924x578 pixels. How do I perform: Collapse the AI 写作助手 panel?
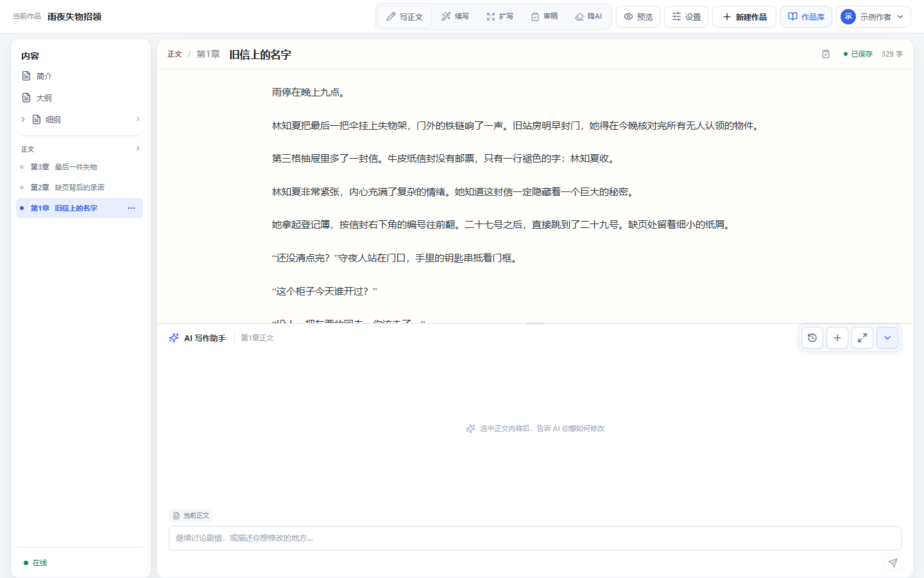[x=887, y=338]
